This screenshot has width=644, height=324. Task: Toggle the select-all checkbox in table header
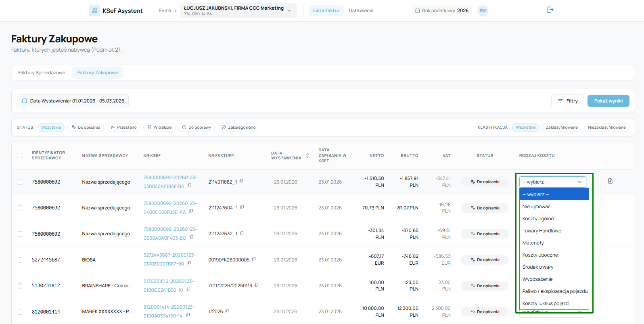point(19,155)
